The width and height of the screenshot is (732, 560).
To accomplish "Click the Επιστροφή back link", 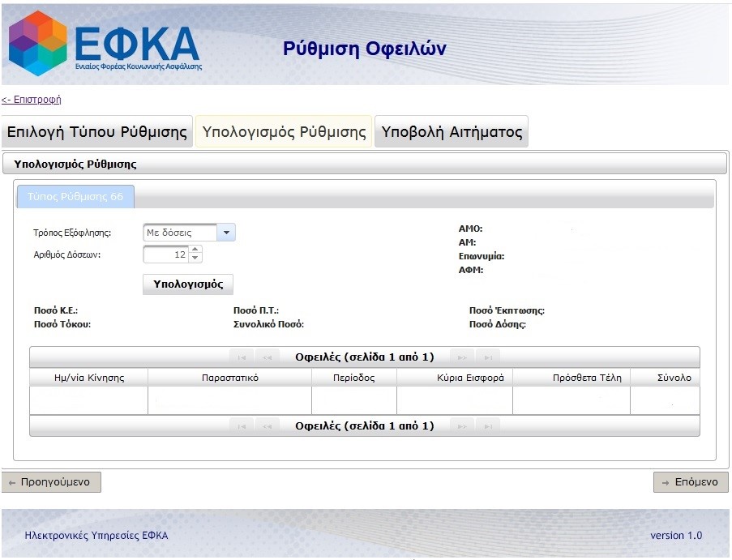I will click(32, 100).
